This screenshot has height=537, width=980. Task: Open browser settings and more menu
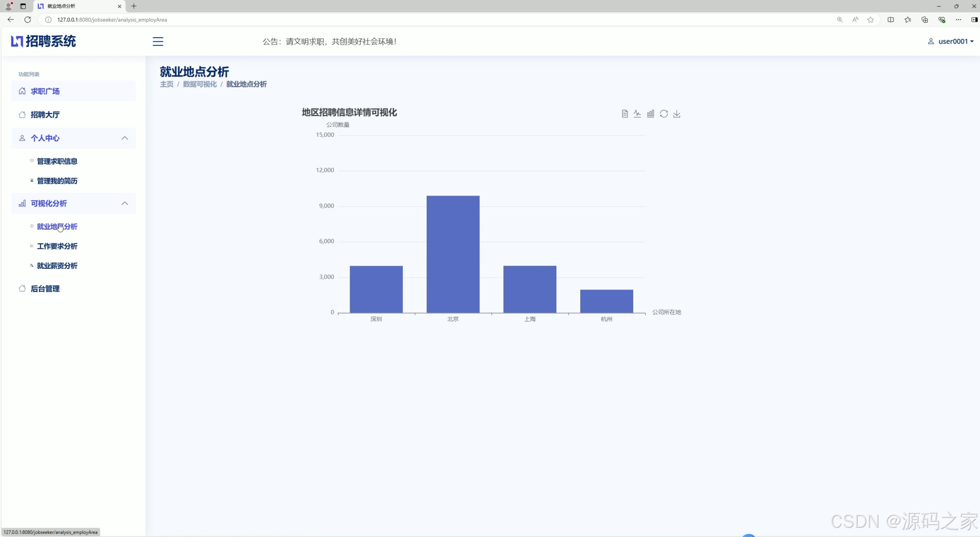tap(958, 20)
